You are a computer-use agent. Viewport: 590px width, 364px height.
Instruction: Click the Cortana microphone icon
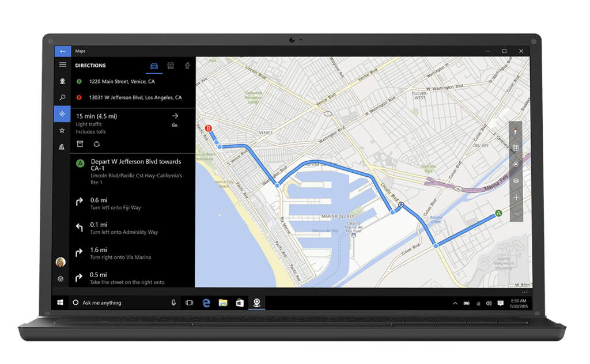pyautogui.click(x=173, y=303)
